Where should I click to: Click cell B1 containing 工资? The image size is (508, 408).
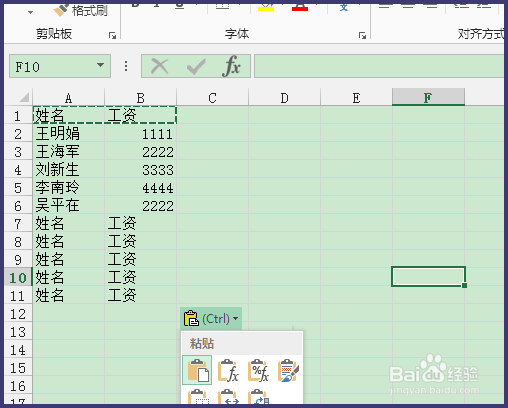141,115
